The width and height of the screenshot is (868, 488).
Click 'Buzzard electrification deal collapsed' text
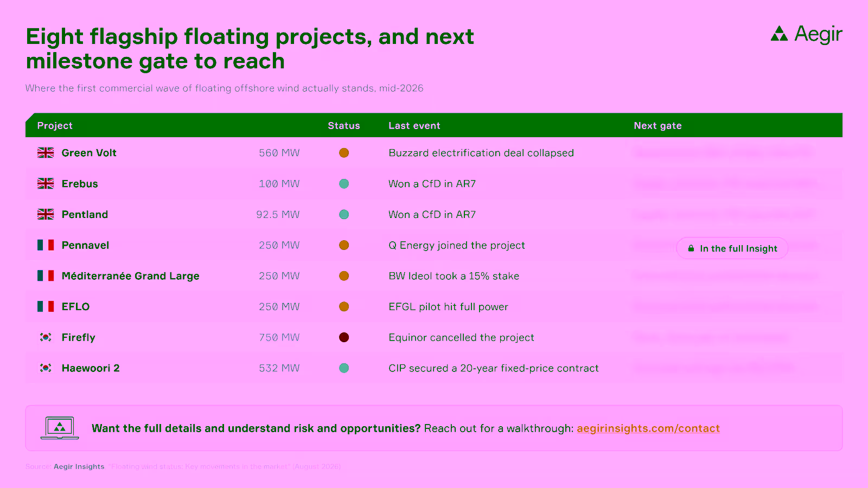click(x=481, y=153)
